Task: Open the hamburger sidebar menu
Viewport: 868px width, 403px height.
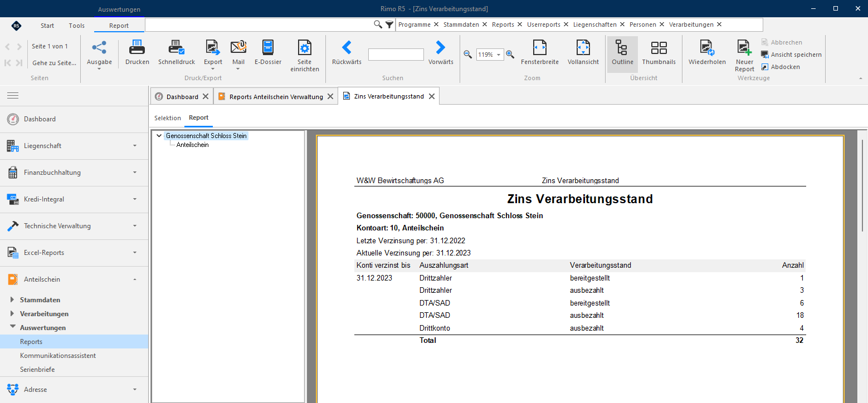Action: pos(13,96)
